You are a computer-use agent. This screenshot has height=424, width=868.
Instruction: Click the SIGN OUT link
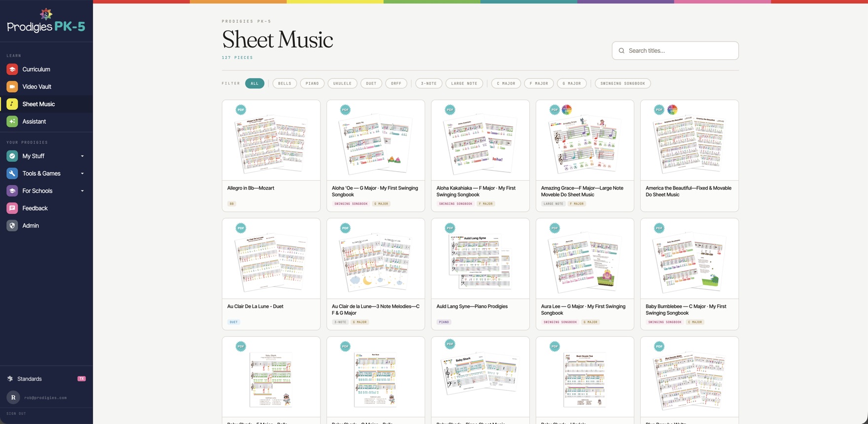point(16,414)
